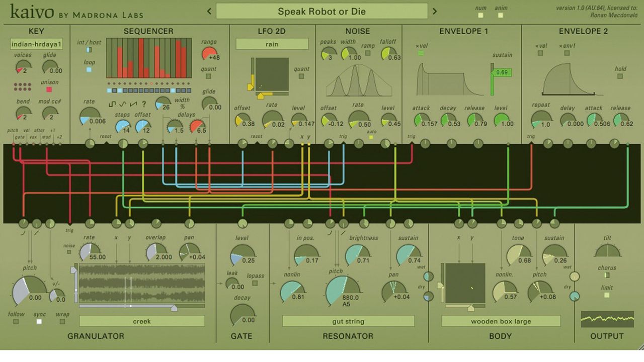Click the sequencer steps dial
Viewport: 644px width, 362px height.
[x=123, y=125]
